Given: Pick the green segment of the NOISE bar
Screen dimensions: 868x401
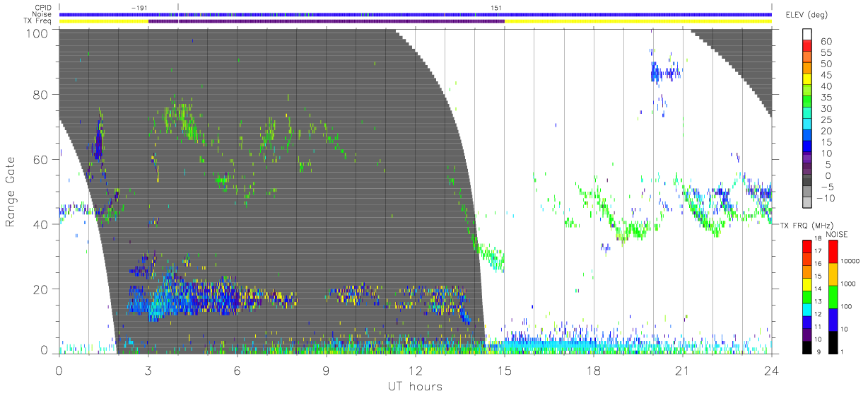Looking at the screenshot, I should coord(833,296).
